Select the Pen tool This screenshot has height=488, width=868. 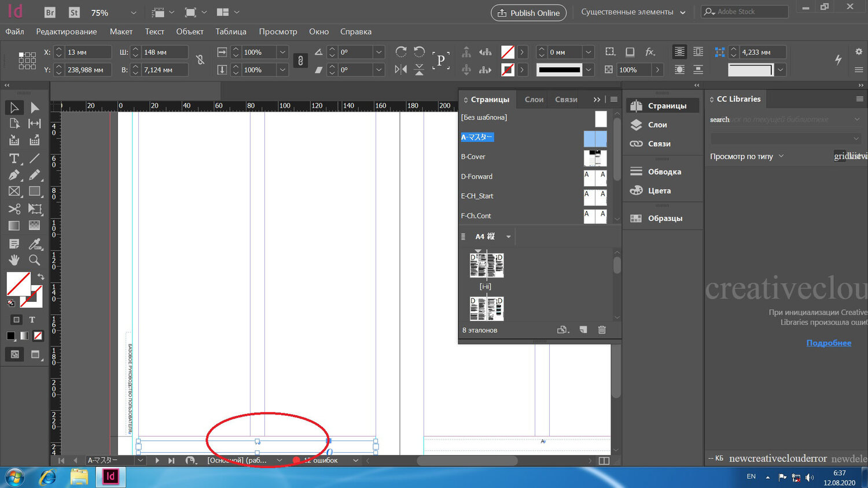coord(14,175)
